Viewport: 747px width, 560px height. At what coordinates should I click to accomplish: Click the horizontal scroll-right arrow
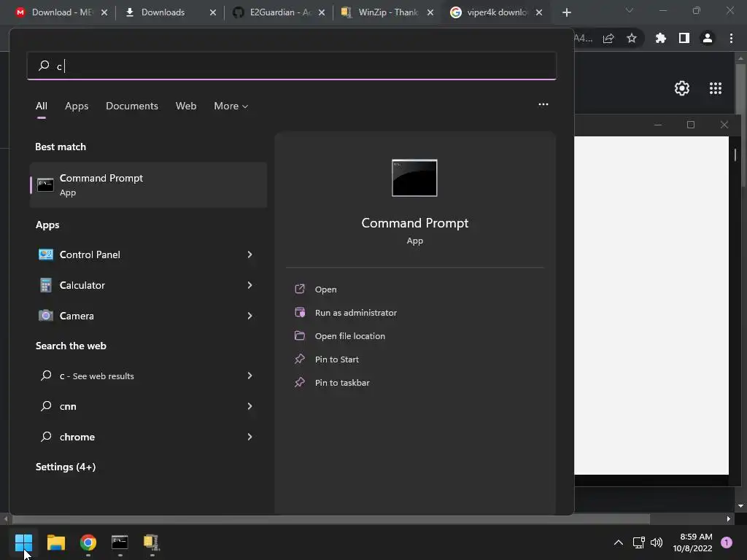click(729, 518)
